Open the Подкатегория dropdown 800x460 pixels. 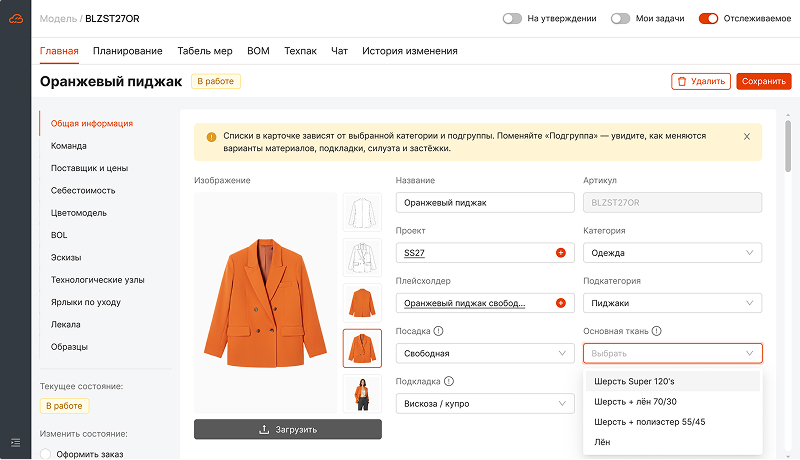[x=672, y=303]
